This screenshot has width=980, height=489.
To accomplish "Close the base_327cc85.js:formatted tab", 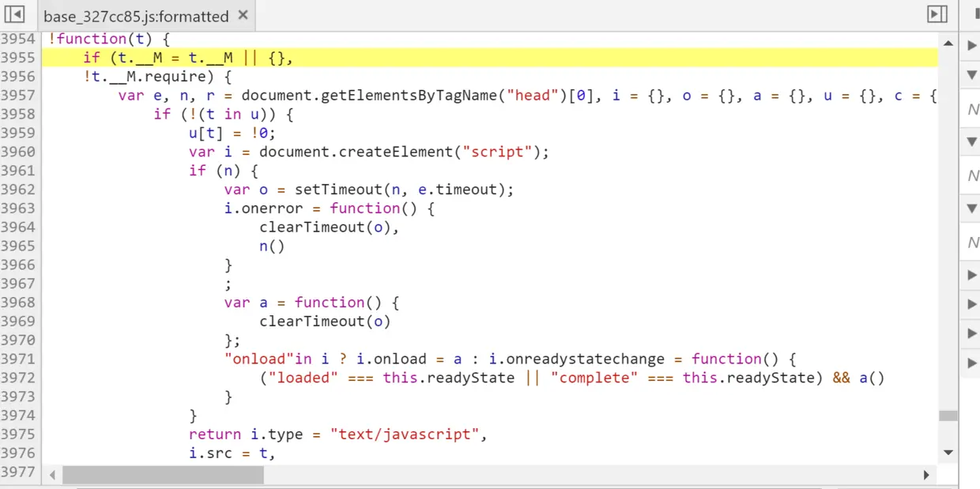I will pyautogui.click(x=243, y=15).
